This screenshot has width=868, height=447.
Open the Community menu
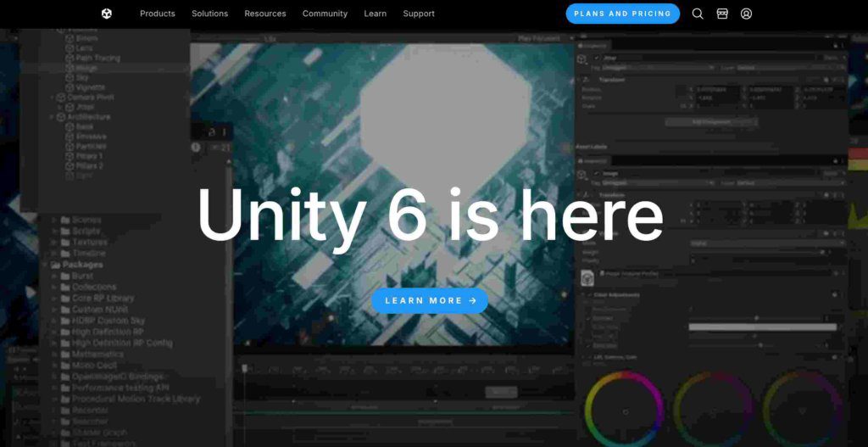point(325,14)
